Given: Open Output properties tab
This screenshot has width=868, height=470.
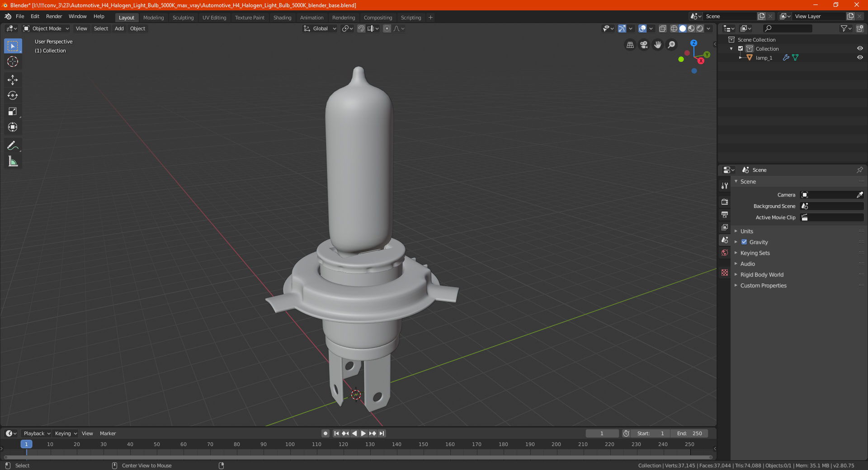Looking at the screenshot, I should pos(725,214).
